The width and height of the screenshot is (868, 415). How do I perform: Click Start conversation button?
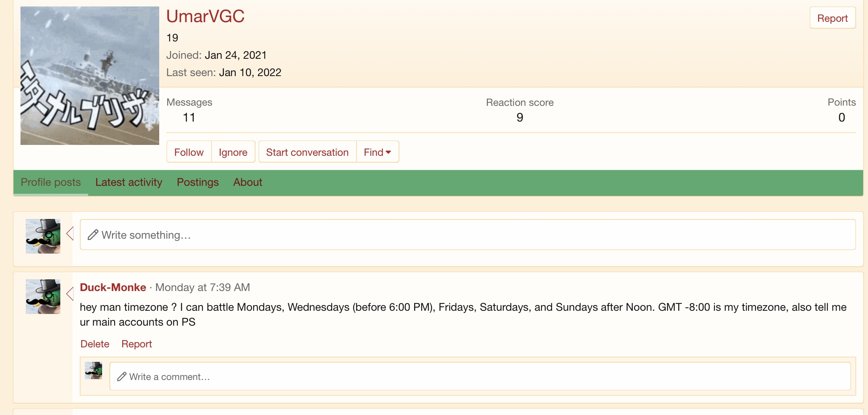307,152
